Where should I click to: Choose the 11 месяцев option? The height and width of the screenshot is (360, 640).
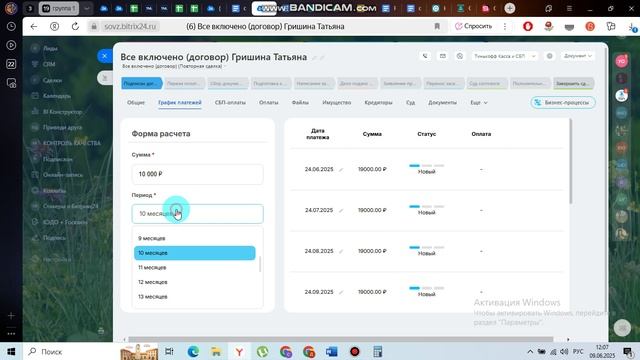pos(195,268)
